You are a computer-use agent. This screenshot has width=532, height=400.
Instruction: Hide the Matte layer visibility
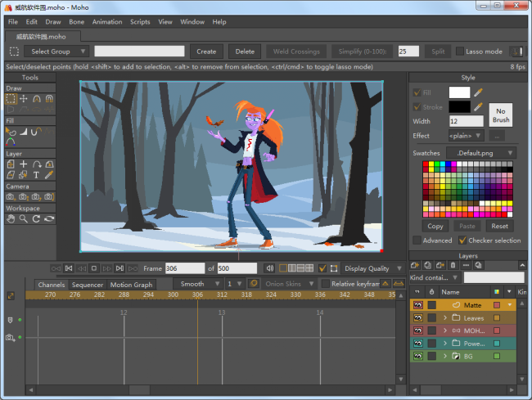[418, 305]
